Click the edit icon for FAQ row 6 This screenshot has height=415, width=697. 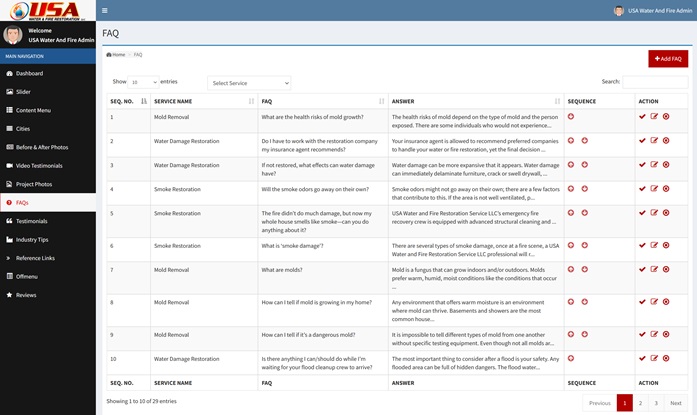654,243
